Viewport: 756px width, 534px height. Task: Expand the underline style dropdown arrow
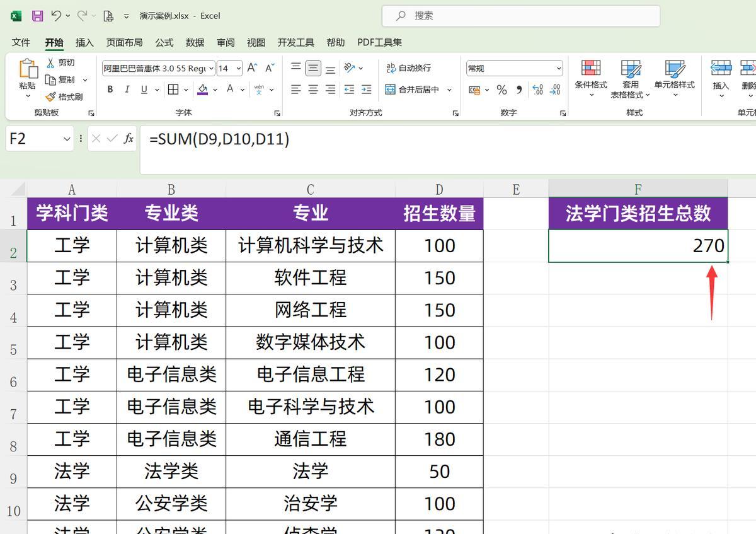pyautogui.click(x=156, y=90)
